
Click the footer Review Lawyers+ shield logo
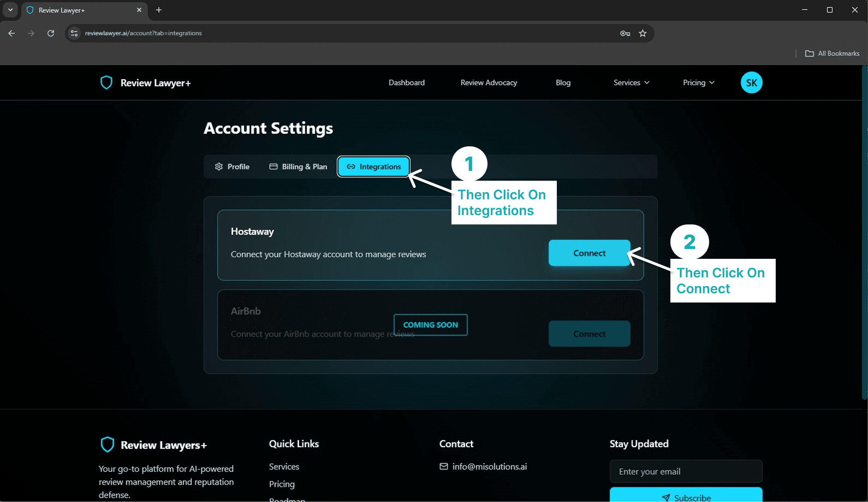click(107, 444)
